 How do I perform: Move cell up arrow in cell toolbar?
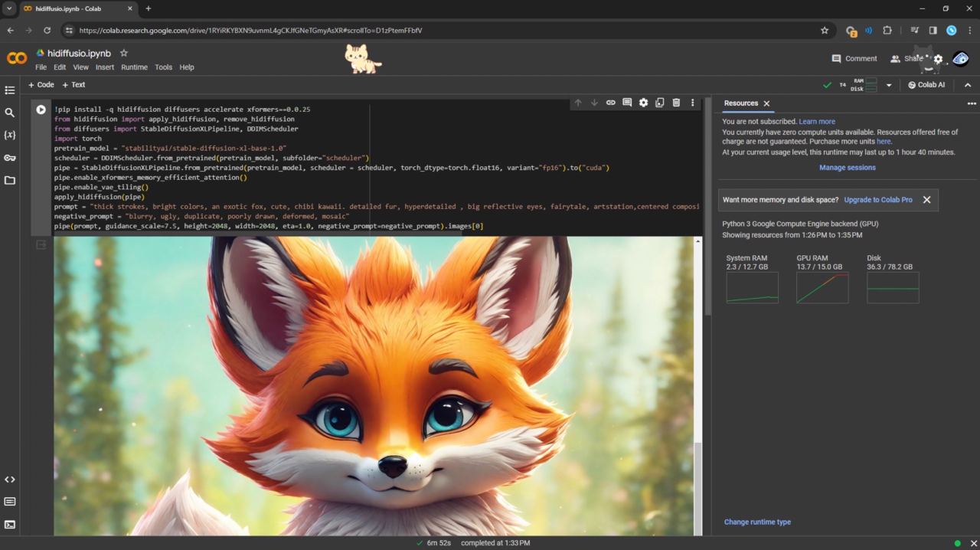point(578,103)
